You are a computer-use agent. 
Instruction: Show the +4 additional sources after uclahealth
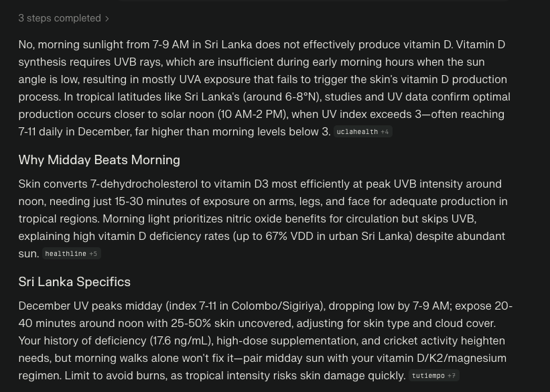click(x=385, y=132)
